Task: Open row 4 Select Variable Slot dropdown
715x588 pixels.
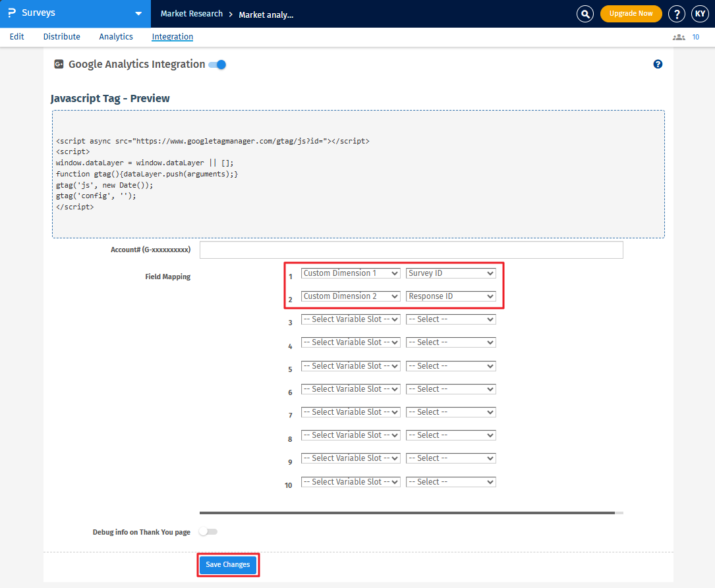Action: (351, 342)
